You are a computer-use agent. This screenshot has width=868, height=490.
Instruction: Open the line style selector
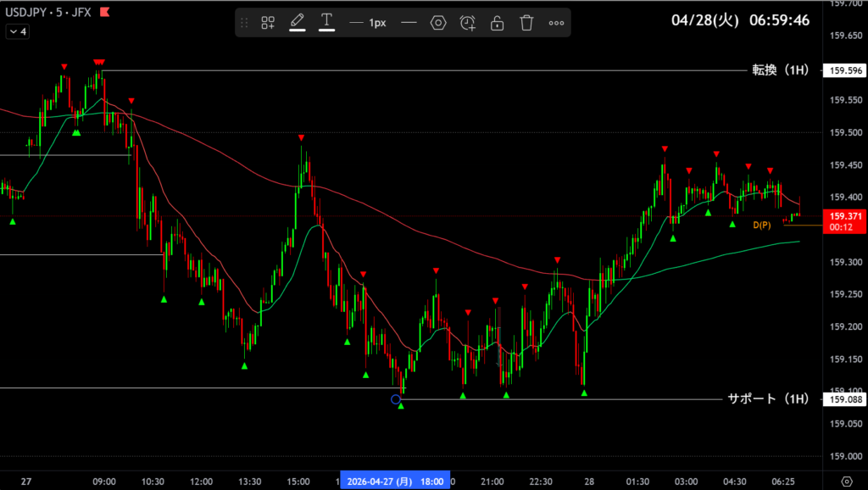point(409,23)
